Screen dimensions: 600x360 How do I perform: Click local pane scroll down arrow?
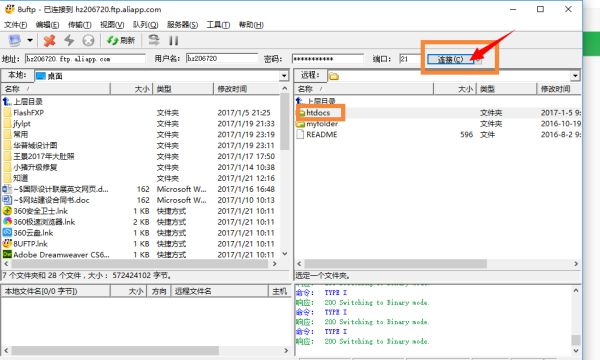284,254
